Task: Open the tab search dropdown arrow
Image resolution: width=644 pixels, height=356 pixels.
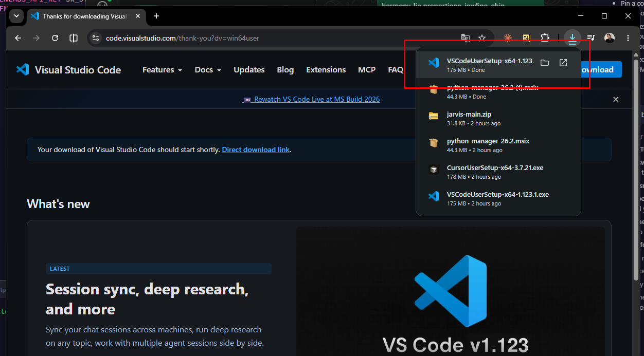Action: [x=16, y=16]
